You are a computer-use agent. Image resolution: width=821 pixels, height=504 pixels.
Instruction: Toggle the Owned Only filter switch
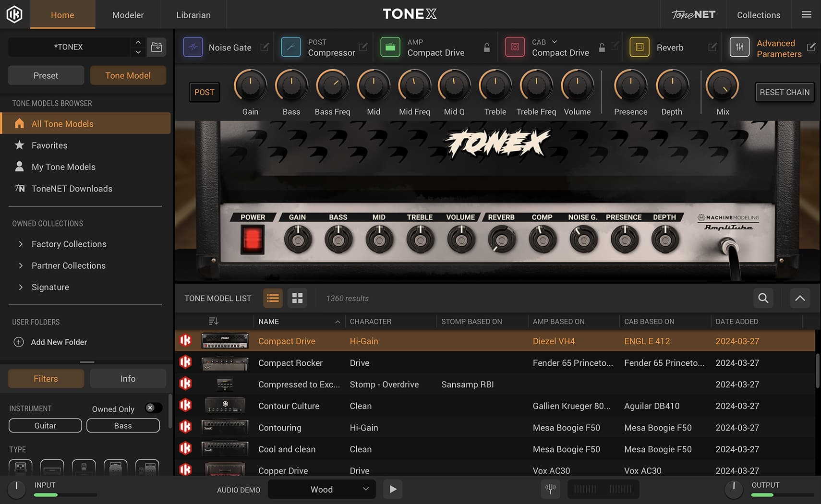click(x=153, y=408)
